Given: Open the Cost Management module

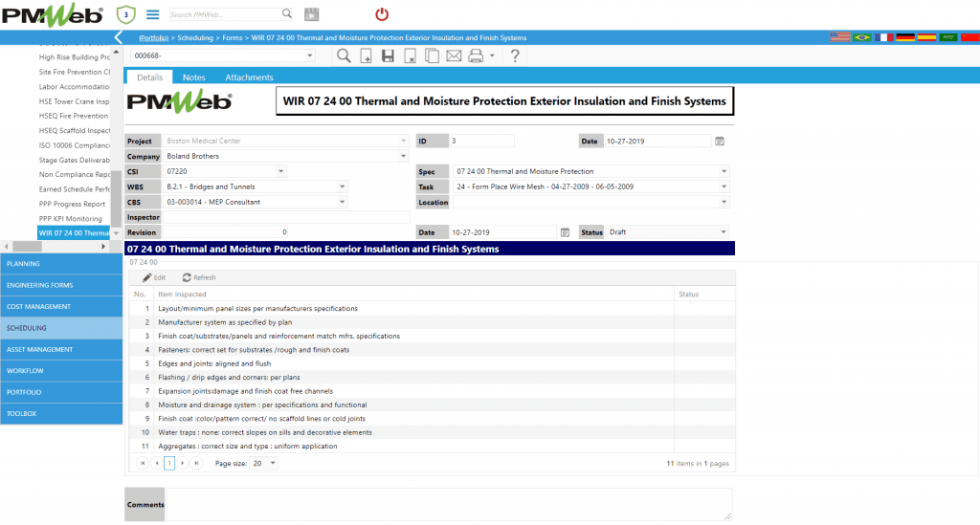Looking at the screenshot, I should [61, 307].
